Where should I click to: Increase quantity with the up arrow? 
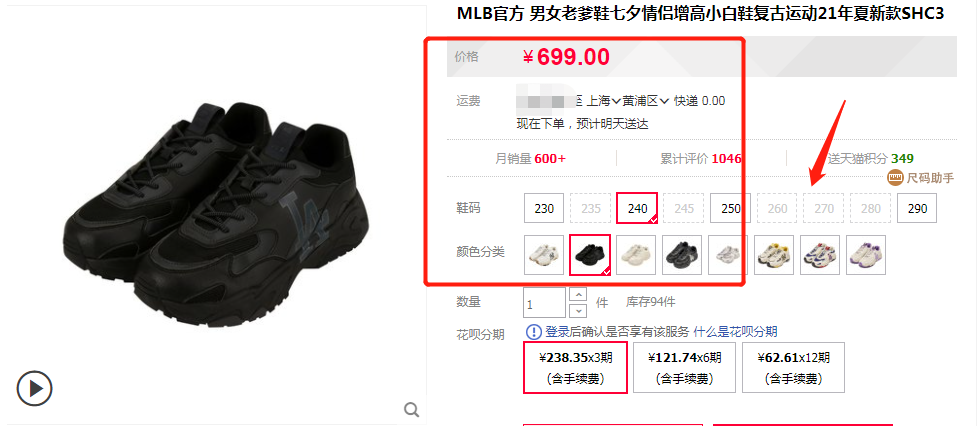coord(579,294)
